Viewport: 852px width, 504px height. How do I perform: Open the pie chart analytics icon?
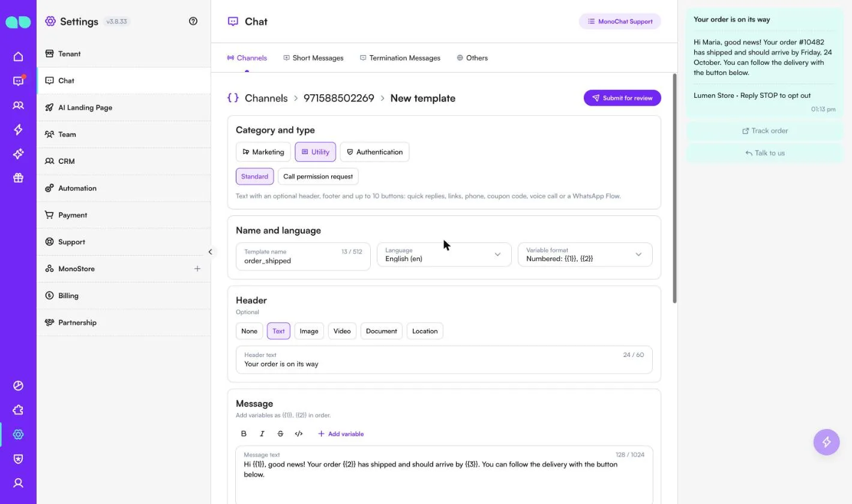point(18,386)
